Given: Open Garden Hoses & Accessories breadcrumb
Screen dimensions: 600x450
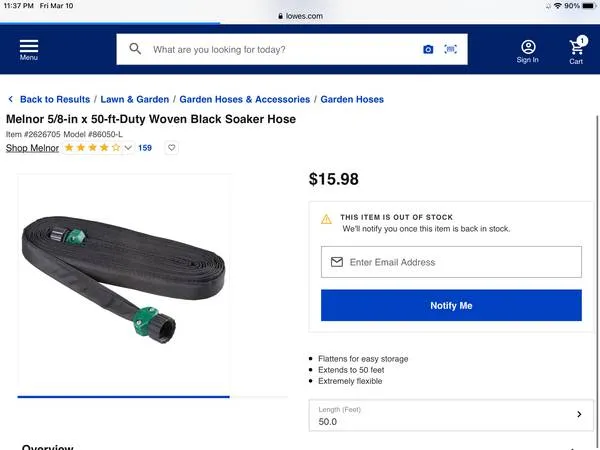Looking at the screenshot, I should [x=245, y=100].
